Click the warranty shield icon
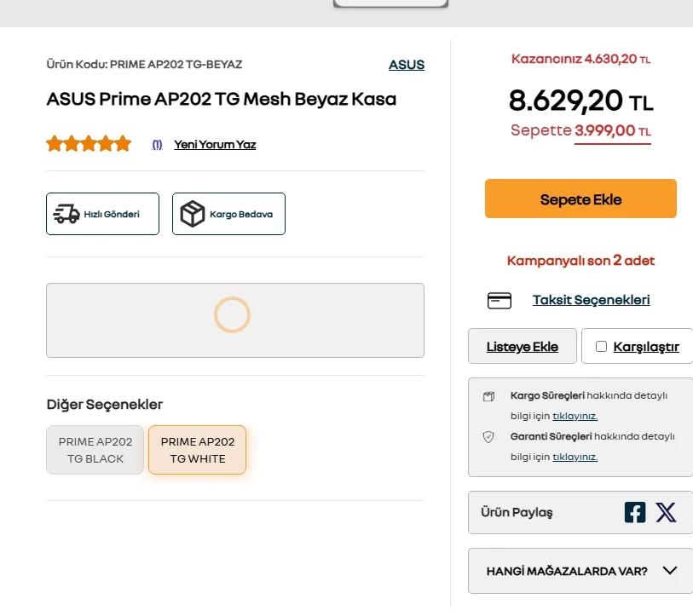This screenshot has height=616, width=693. [488, 437]
